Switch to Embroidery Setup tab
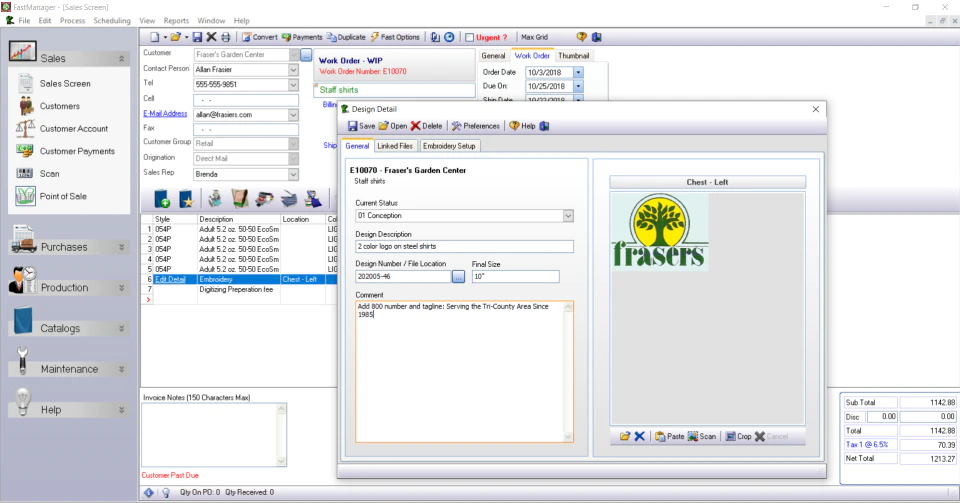This screenshot has width=960, height=503. [449, 146]
